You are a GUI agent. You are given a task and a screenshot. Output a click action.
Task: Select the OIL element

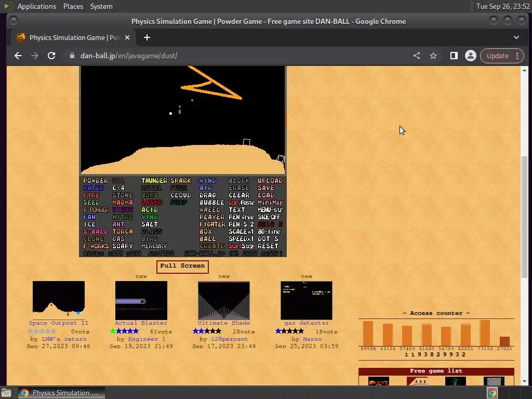point(118,181)
